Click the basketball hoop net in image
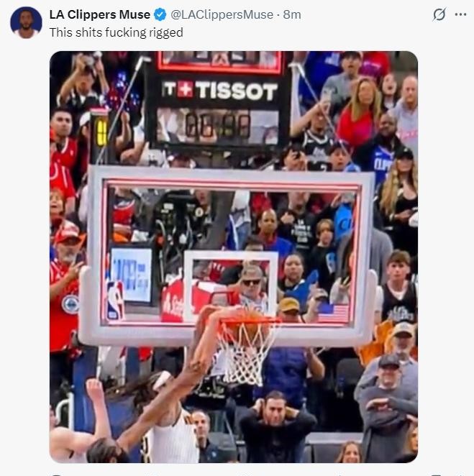 pyautogui.click(x=245, y=353)
